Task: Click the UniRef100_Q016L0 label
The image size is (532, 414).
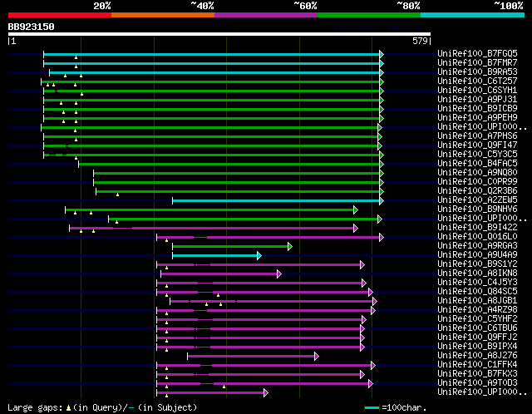Action: (477, 237)
